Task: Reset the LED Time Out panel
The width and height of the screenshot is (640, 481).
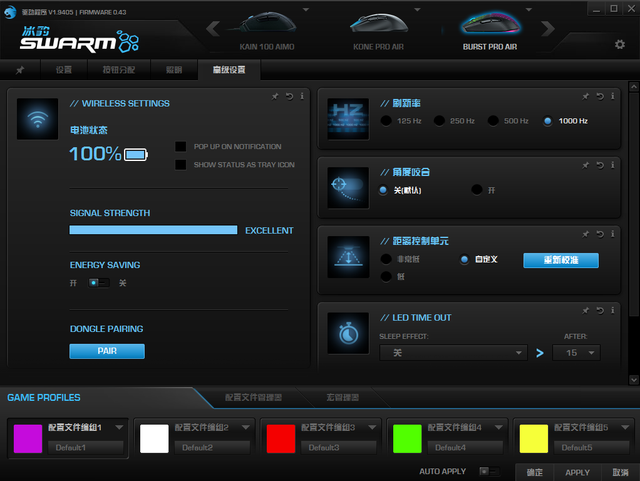Action: tap(600, 311)
